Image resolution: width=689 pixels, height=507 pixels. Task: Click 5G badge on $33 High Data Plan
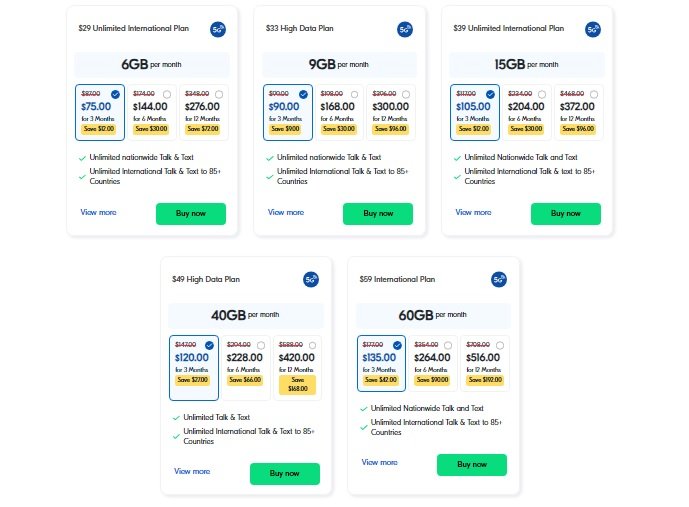(x=405, y=29)
